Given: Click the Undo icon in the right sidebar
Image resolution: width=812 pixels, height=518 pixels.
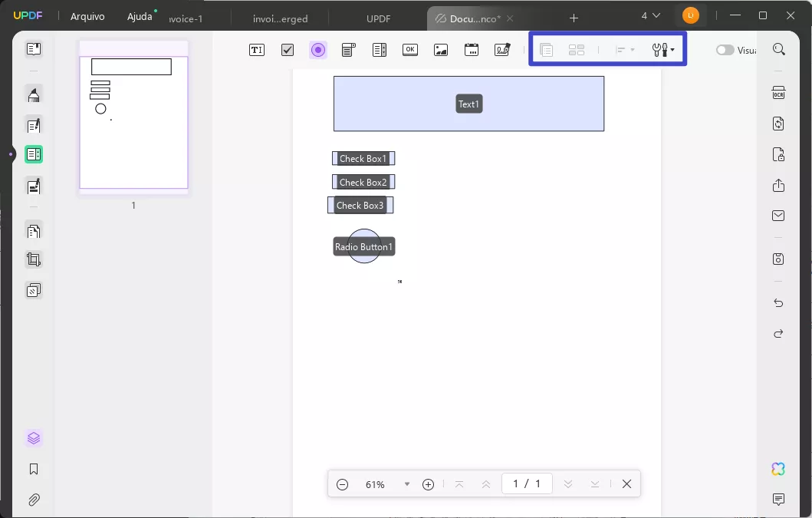Looking at the screenshot, I should point(778,303).
